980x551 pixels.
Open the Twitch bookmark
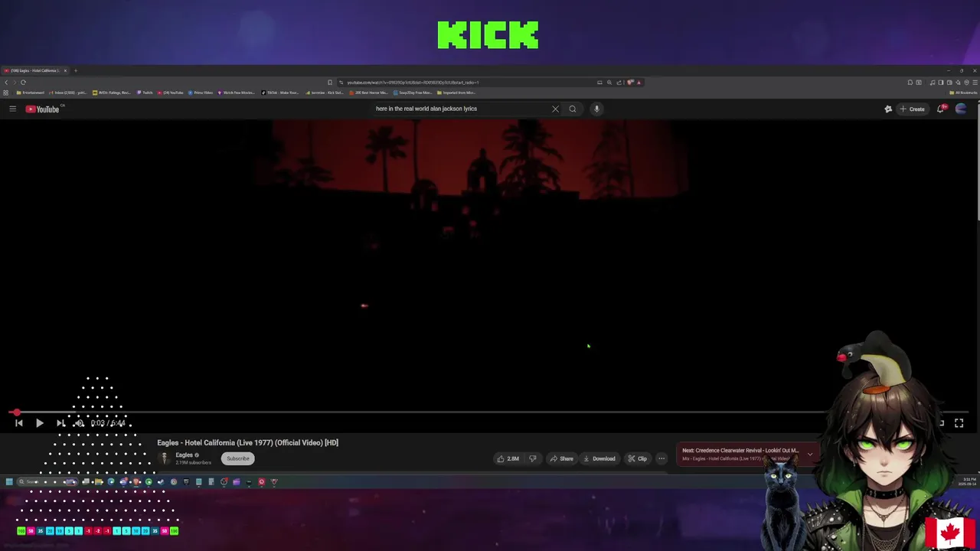pos(145,93)
